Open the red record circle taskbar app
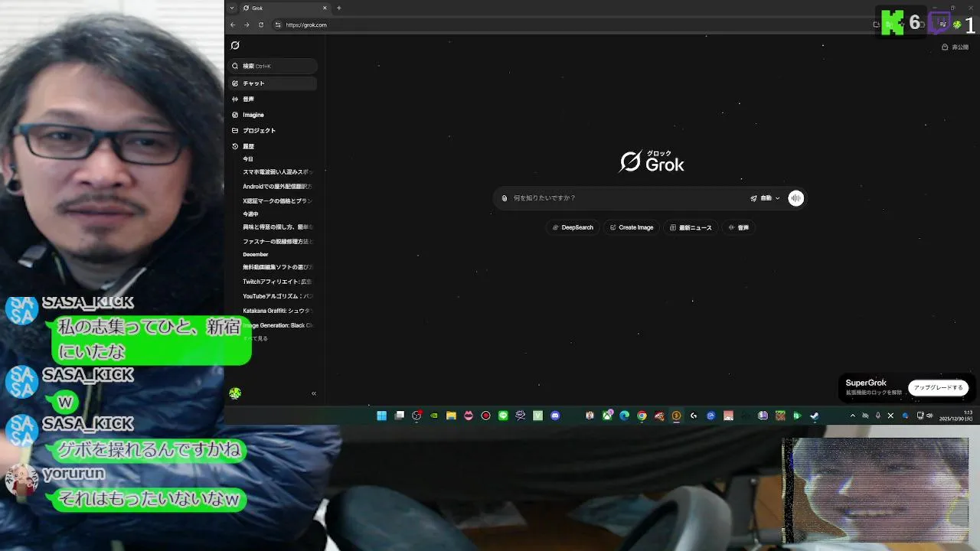 point(485,416)
